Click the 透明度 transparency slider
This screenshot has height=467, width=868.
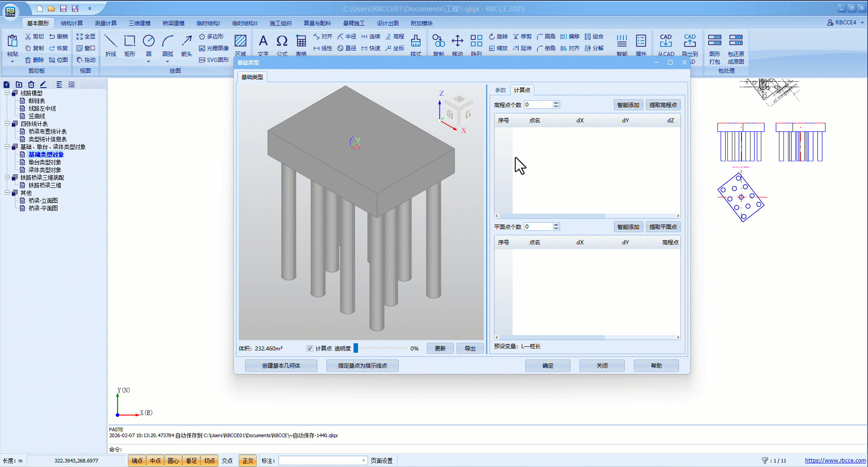point(381,348)
